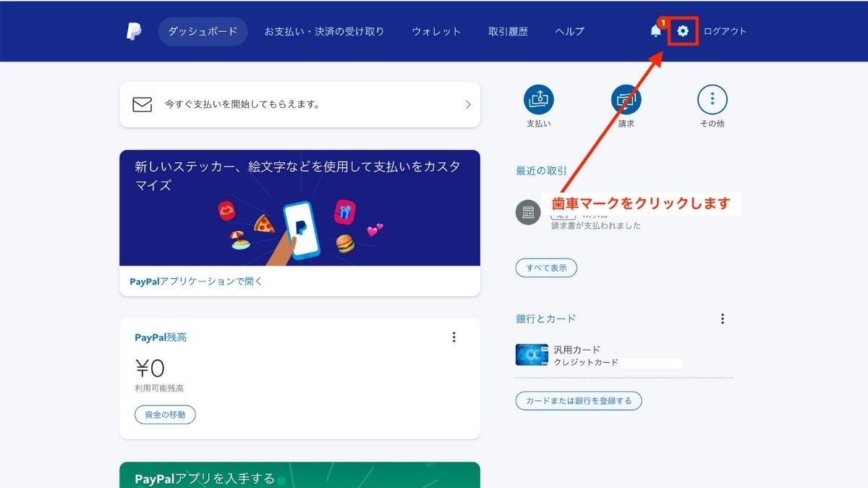Select the 汎用カード credit card thumbnail

532,355
